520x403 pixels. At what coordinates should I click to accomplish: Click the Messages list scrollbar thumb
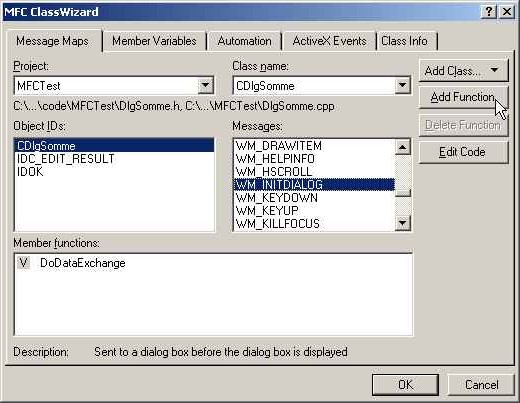pyautogui.click(x=403, y=193)
